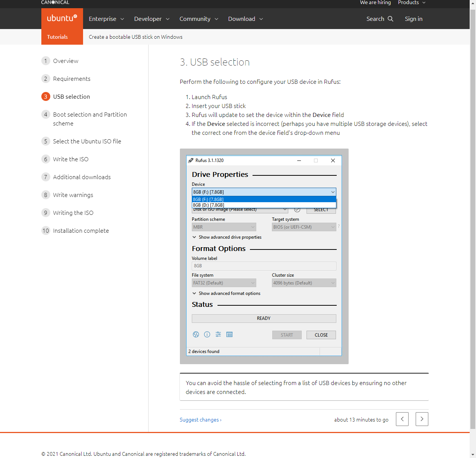Click the Search magnifier icon
476x458 pixels.
click(390, 19)
